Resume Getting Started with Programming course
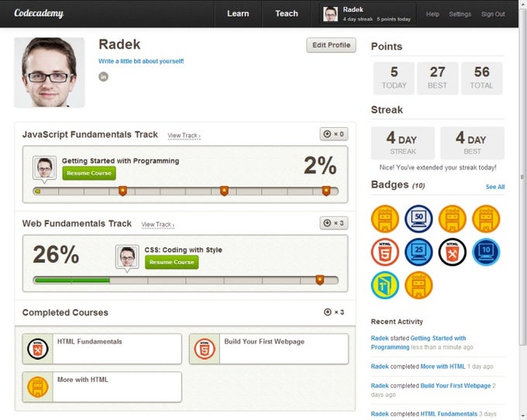This screenshot has width=527, height=420. (x=89, y=174)
